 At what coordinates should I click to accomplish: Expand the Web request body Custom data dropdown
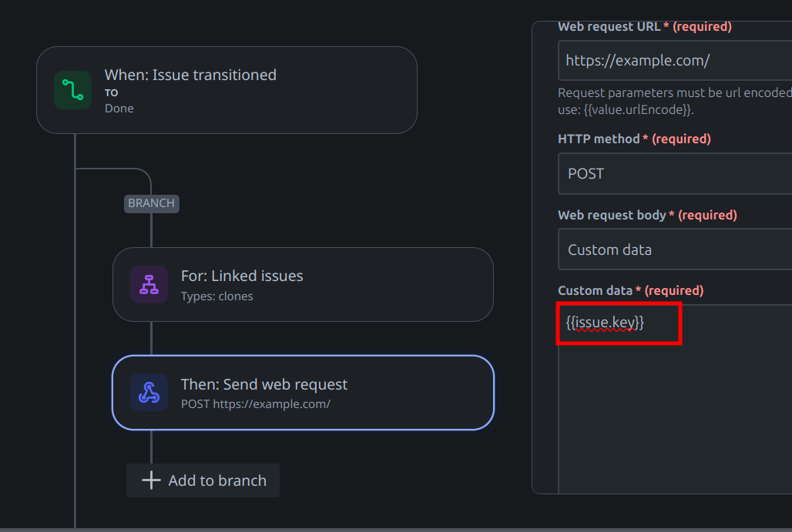[x=675, y=249]
